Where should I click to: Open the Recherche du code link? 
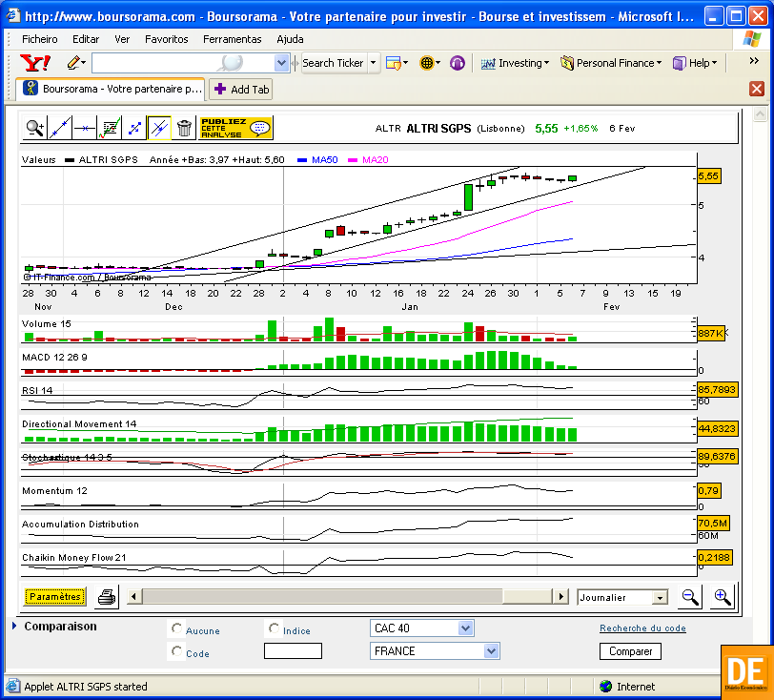click(x=642, y=628)
